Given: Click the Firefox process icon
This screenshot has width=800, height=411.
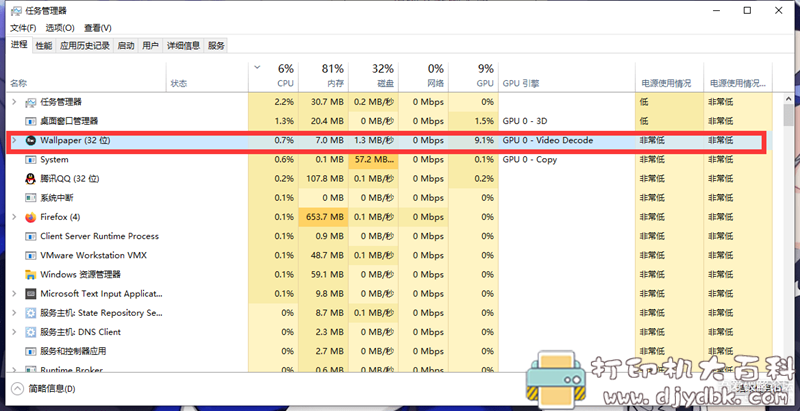Looking at the screenshot, I should coord(31,217).
